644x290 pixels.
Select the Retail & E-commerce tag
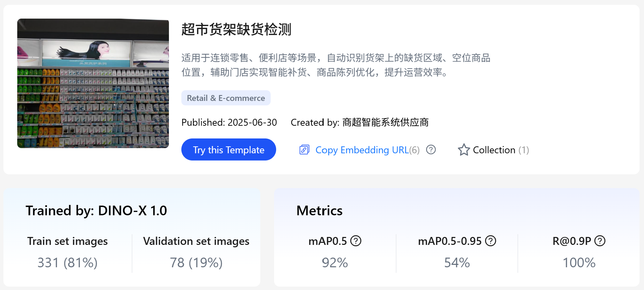[x=226, y=98]
